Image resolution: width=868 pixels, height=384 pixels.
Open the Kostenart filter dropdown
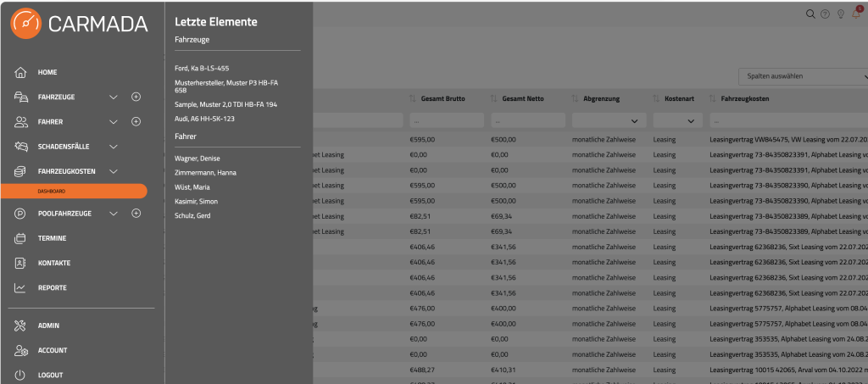pyautogui.click(x=677, y=120)
